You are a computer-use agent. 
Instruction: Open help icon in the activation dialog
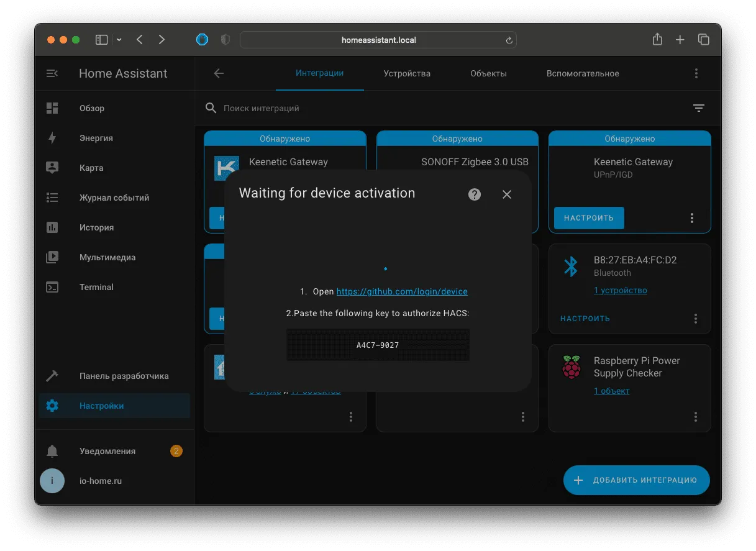475,194
